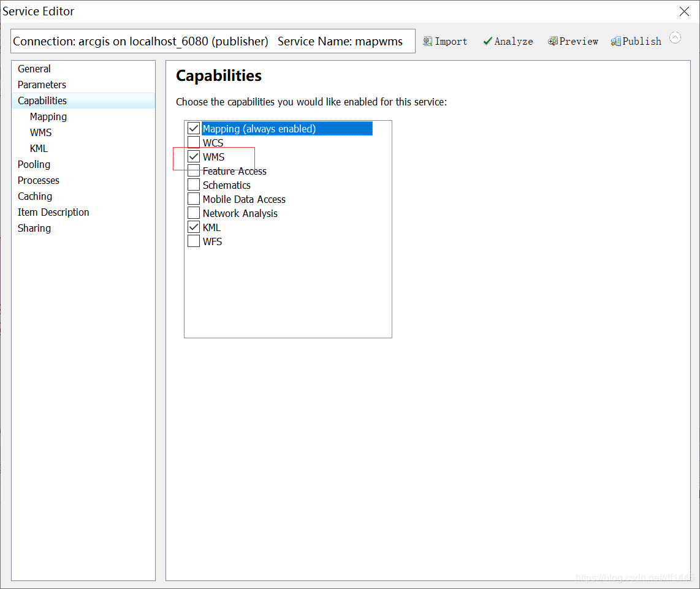Screen dimensions: 700x589
Task: Publish the mapwms service
Action: (636, 42)
